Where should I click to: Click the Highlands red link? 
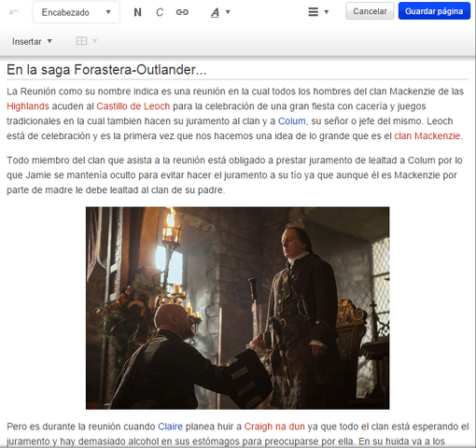pos(28,106)
